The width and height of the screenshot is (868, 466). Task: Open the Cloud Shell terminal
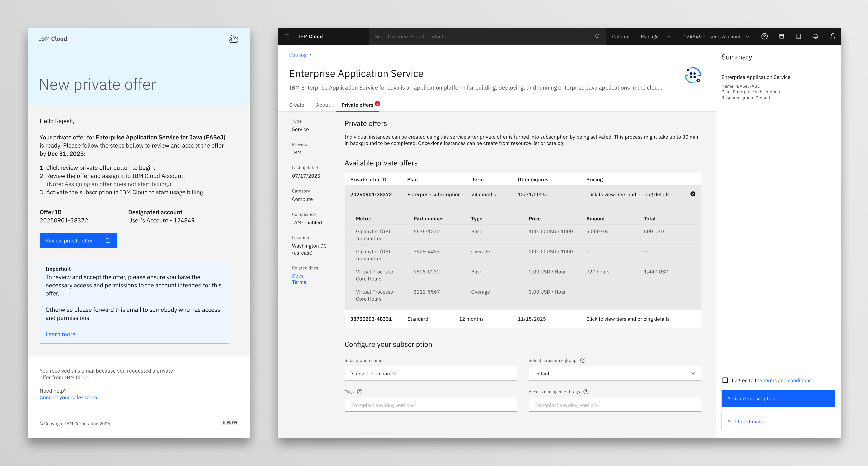point(781,36)
